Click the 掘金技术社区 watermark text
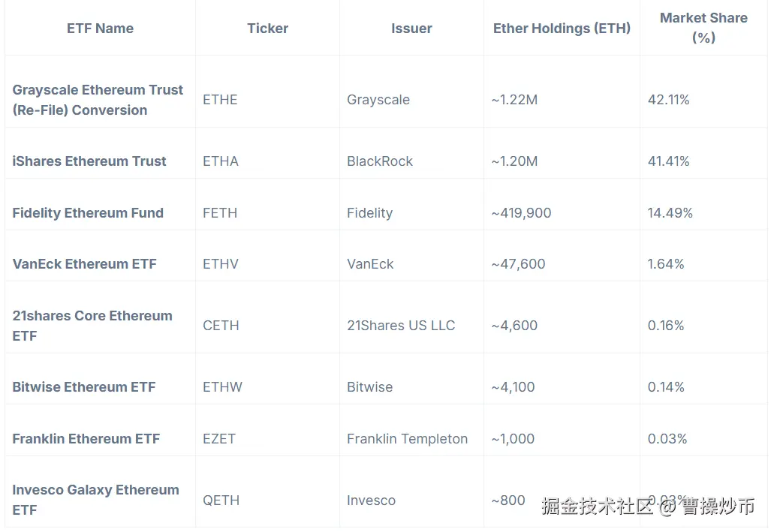The width and height of the screenshot is (771, 532). tap(598, 506)
